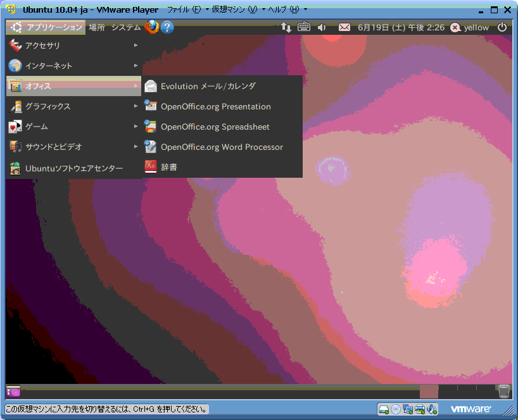Open the VMware ファイル(F) menu
This screenshot has width=518, height=420.
[187, 9]
